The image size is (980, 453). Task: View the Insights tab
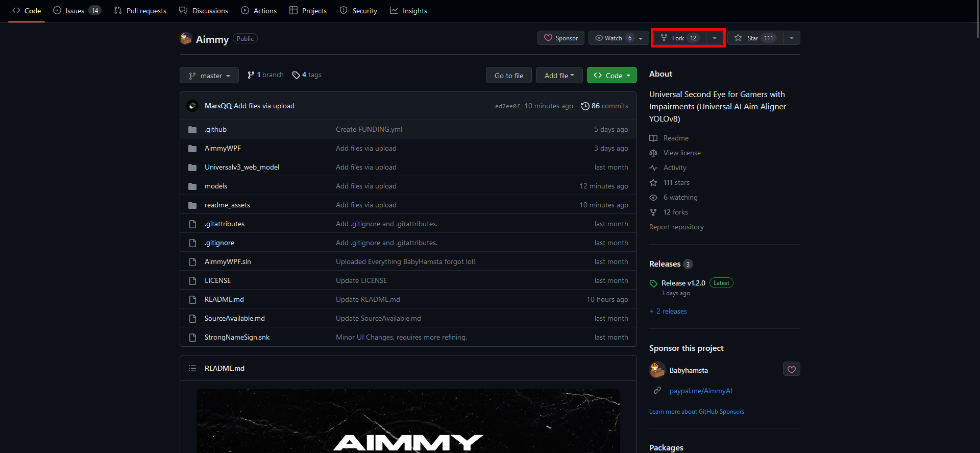408,11
